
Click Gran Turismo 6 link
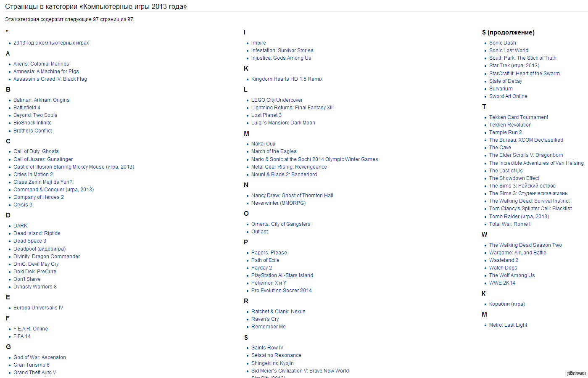pyautogui.click(x=32, y=365)
